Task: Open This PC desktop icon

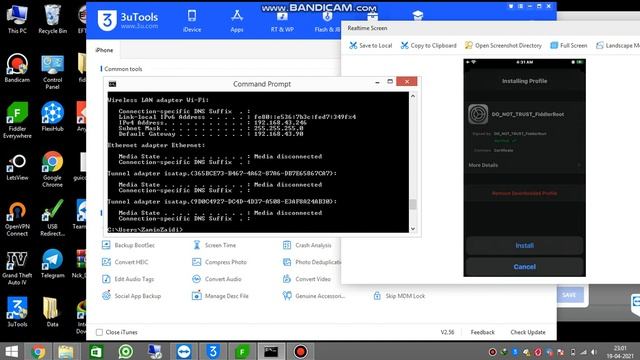Action: (x=17, y=19)
